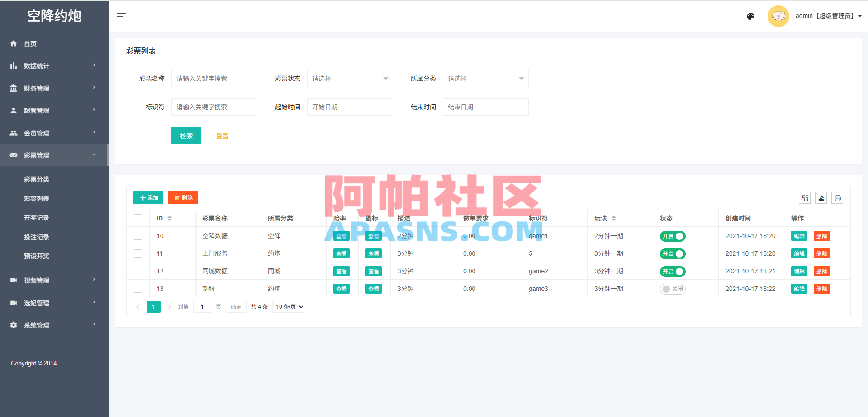Click the export data icon
The image size is (868, 417).
(821, 198)
